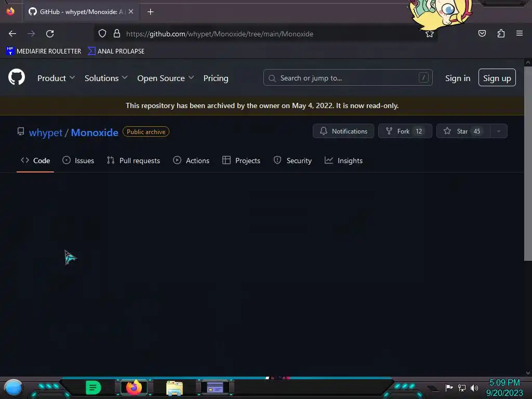Open the Start orb in taskbar
Image resolution: width=532 pixels, height=399 pixels.
click(14, 388)
